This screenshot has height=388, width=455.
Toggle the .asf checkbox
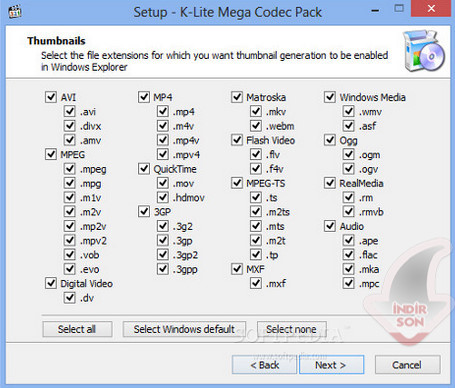click(x=349, y=126)
